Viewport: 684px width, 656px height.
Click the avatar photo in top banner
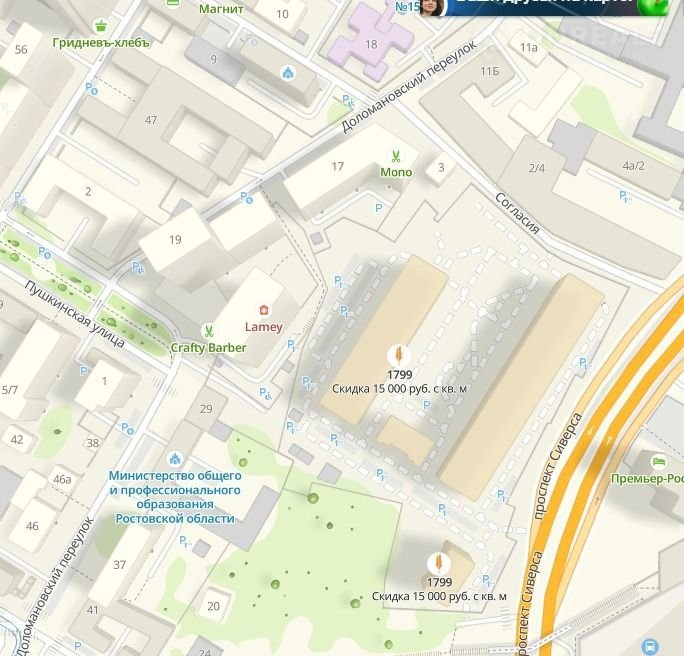433,6
